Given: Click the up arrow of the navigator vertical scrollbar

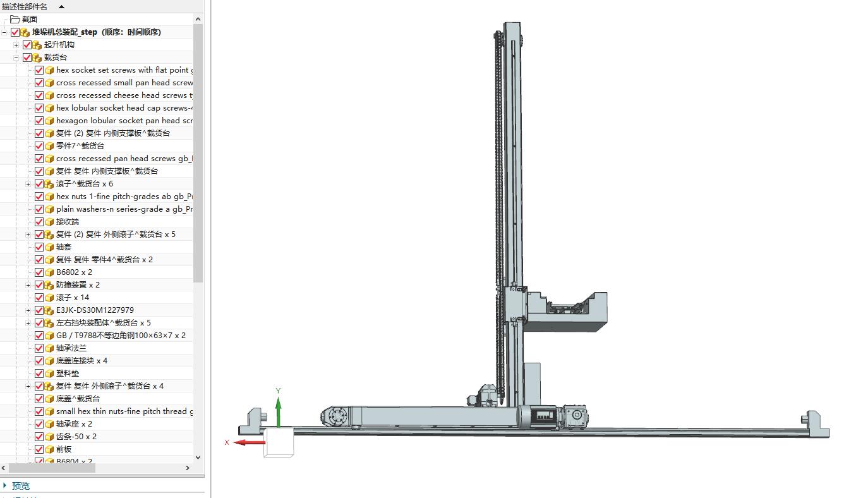Looking at the screenshot, I should pos(198,19).
